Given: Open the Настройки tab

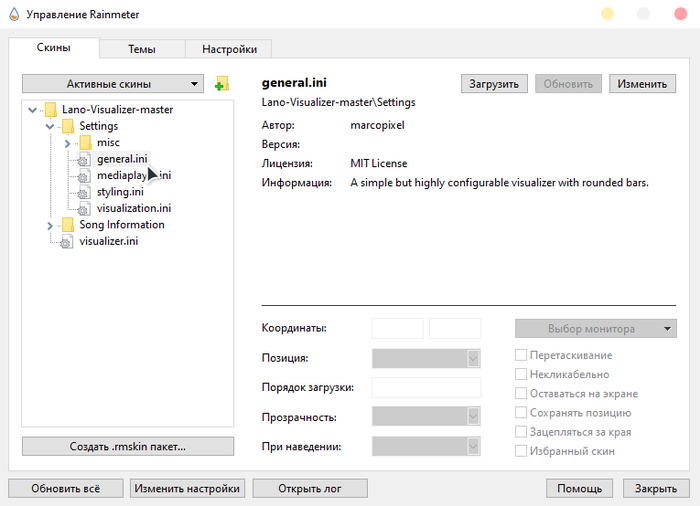Looking at the screenshot, I should [x=229, y=49].
